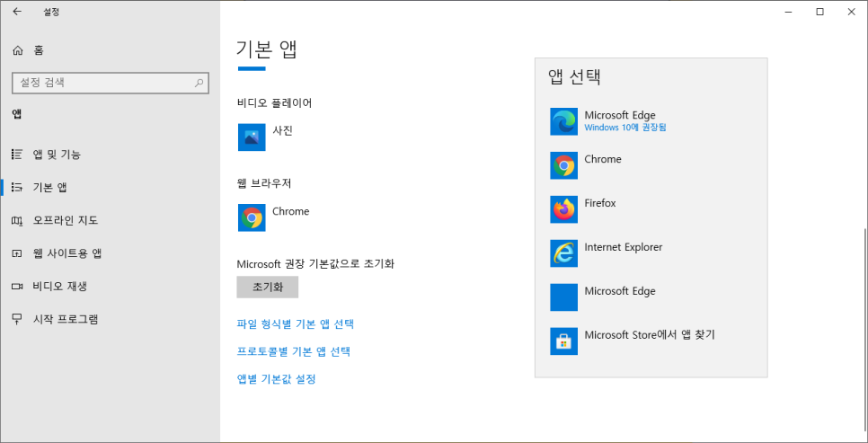Click the Chrome label in 앱 선택

(x=603, y=159)
